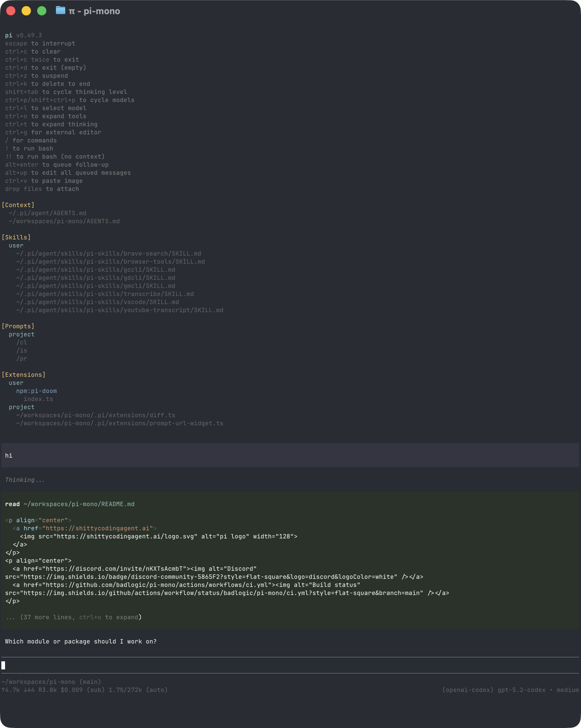Click the prompt-url-widget.ts extension path
Screen dimensions: 581x728
[x=119, y=423]
